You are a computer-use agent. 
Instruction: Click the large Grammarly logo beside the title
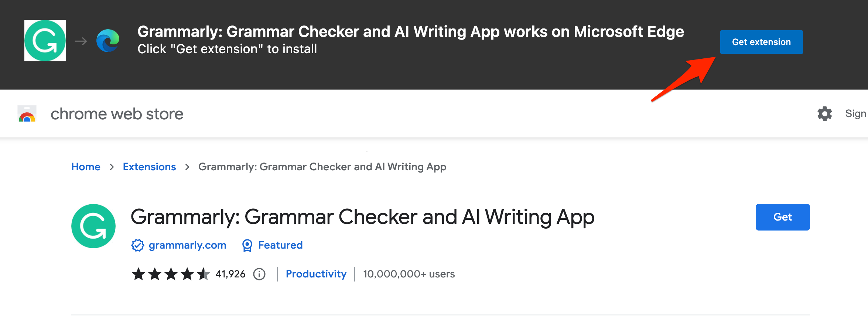pos(93,226)
